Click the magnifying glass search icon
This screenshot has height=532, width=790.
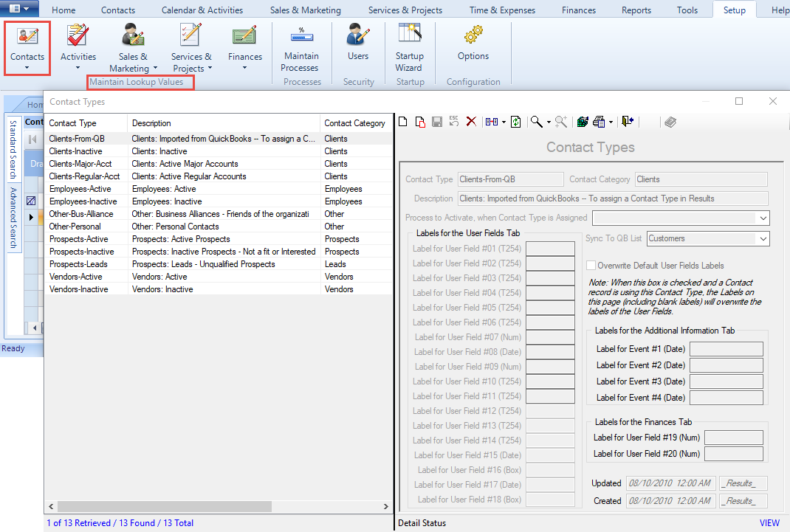click(x=537, y=122)
